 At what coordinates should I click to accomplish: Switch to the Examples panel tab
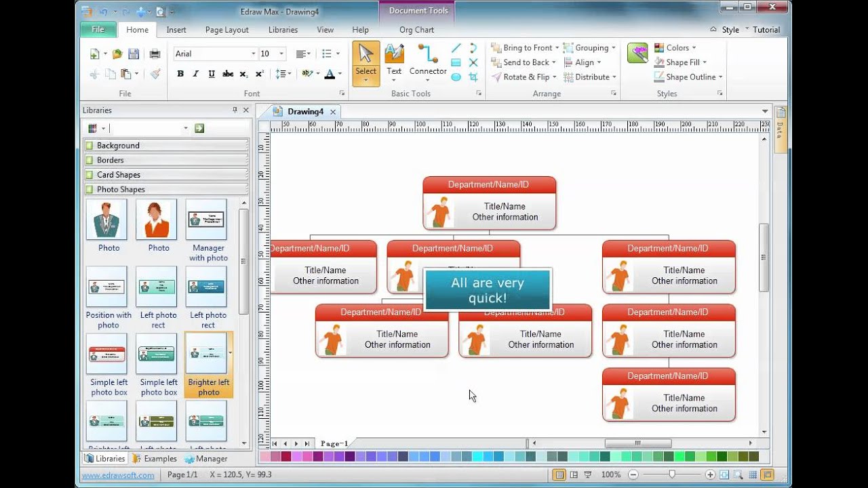click(x=154, y=459)
